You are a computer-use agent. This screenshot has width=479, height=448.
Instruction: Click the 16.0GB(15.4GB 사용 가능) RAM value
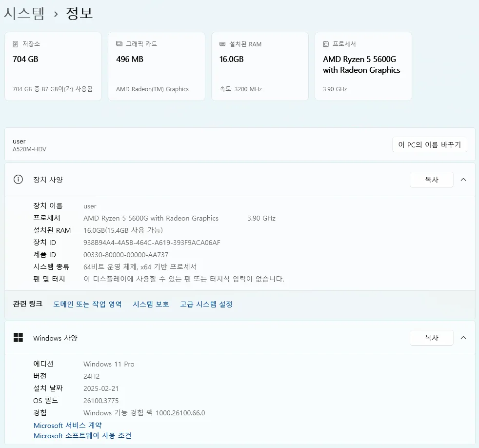point(123,230)
